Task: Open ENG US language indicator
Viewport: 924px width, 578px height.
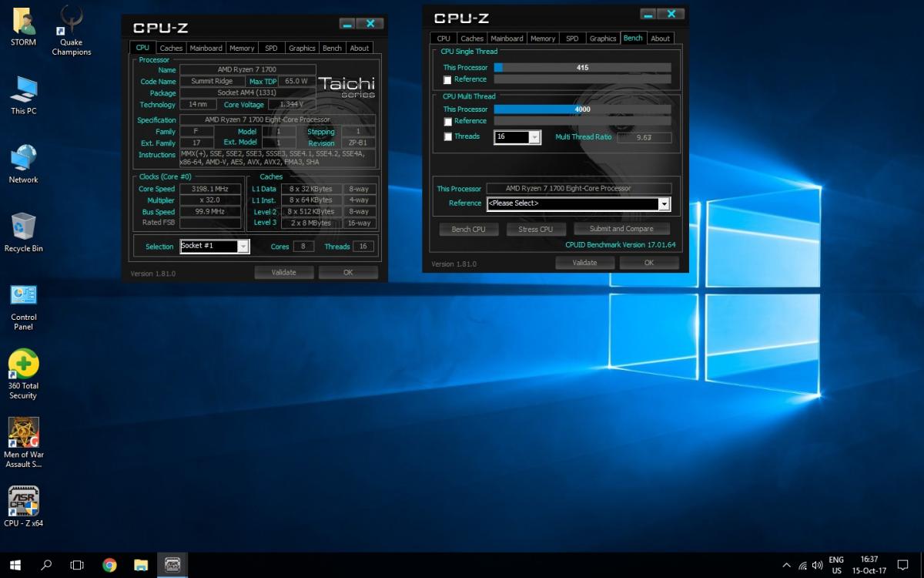Action: (x=836, y=565)
